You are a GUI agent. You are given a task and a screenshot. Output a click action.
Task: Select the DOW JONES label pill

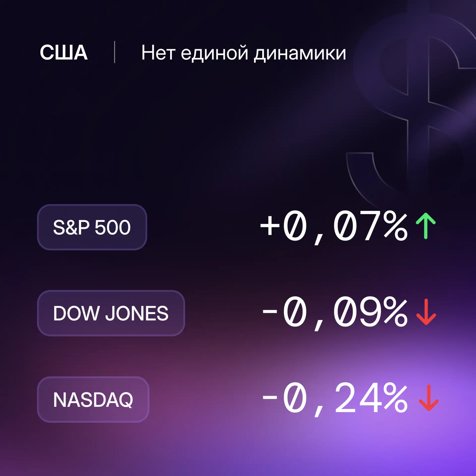coord(111,313)
